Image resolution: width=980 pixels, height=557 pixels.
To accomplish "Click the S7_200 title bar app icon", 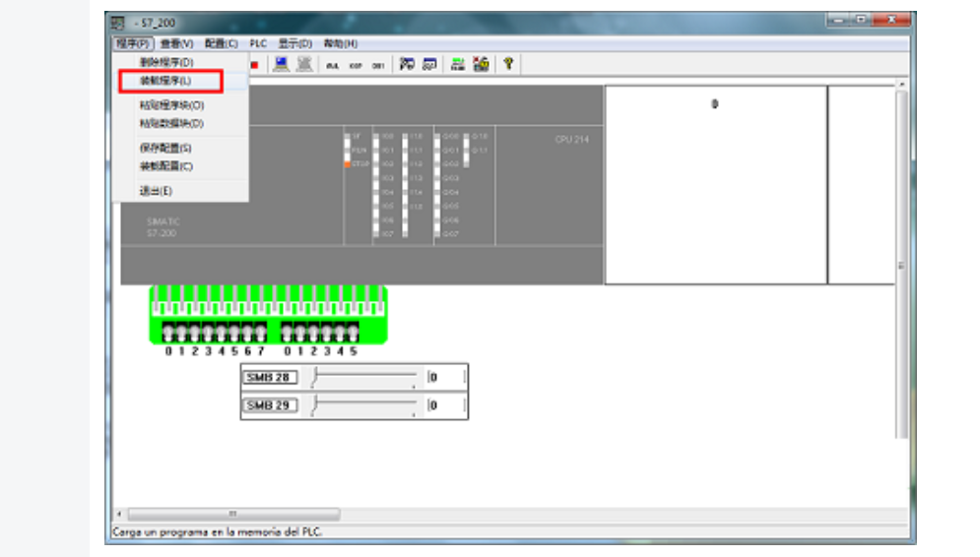I will [x=119, y=23].
